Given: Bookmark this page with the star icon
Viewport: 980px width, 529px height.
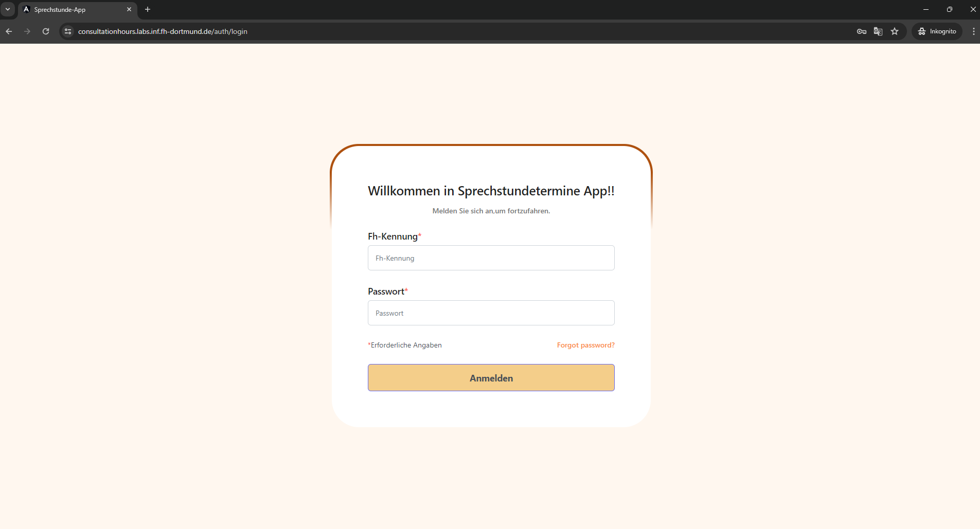Looking at the screenshot, I should click(895, 31).
